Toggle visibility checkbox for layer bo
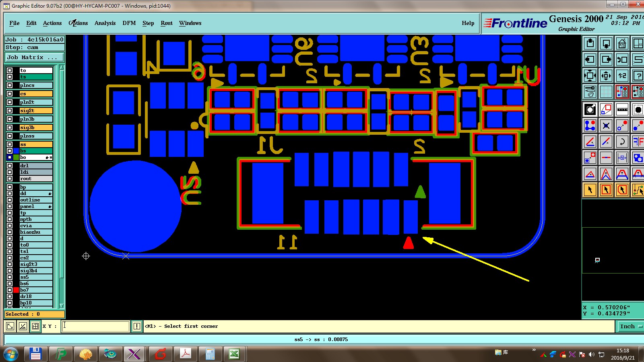 10,157
